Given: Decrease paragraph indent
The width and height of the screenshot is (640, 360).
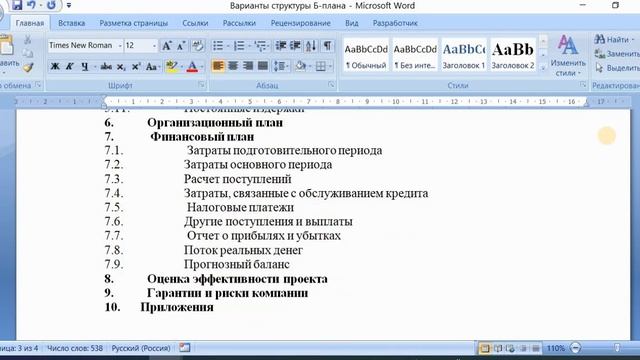Looking at the screenshot, I should click(x=280, y=46).
